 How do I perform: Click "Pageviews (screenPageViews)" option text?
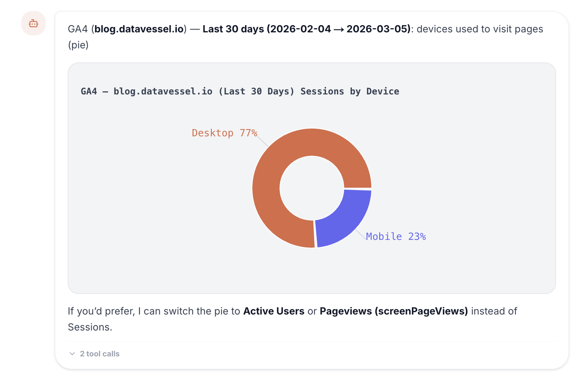click(394, 311)
